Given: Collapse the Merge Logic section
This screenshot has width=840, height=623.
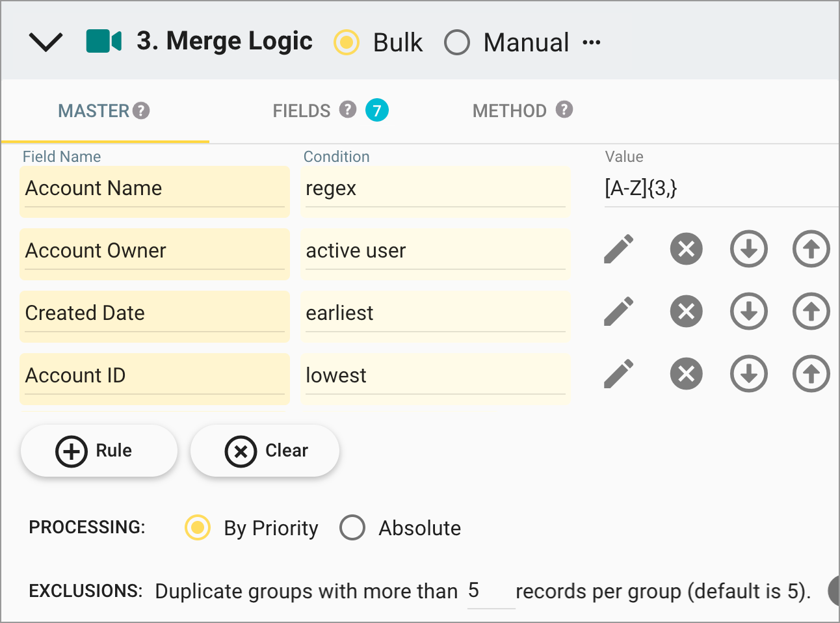Looking at the screenshot, I should pyautogui.click(x=46, y=41).
